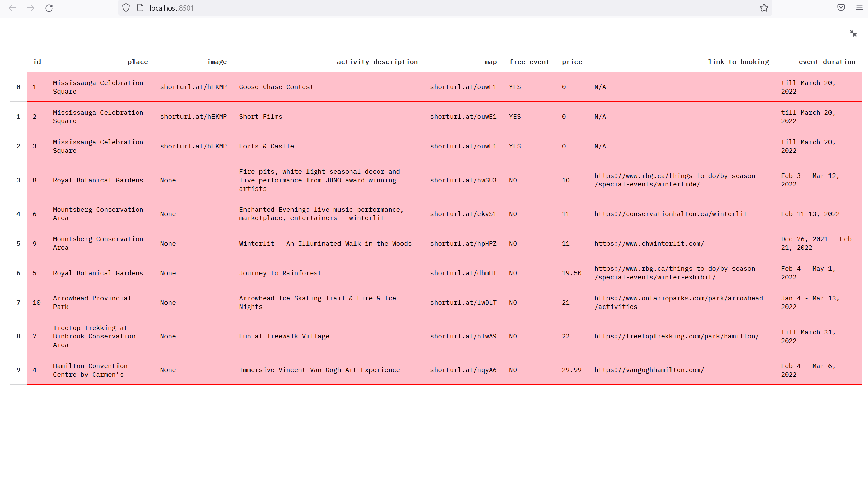Screen dimensions: 868x496
Task: Open the browser hamburger menu
Action: point(860,7)
